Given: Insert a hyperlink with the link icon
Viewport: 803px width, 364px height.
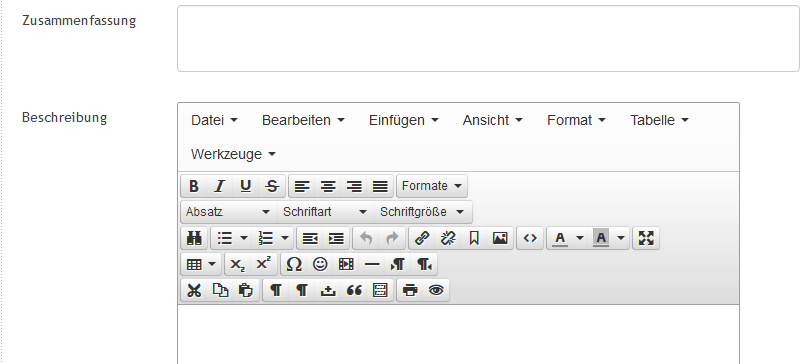Looking at the screenshot, I should pos(422,238).
